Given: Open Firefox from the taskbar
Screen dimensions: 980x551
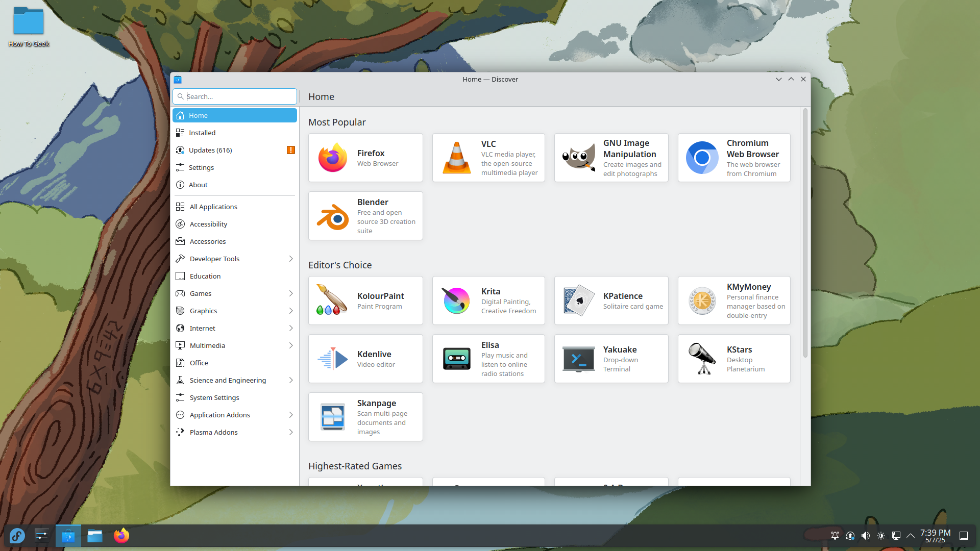Looking at the screenshot, I should (121, 536).
